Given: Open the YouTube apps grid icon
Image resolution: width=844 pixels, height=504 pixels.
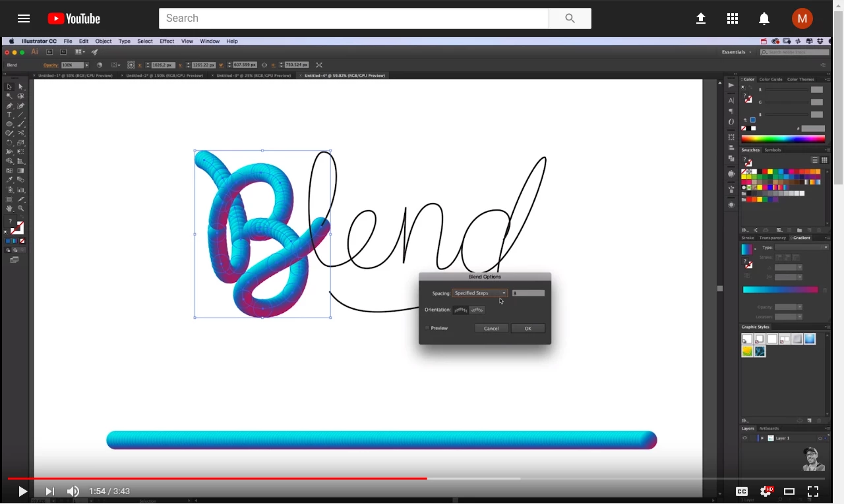Looking at the screenshot, I should click(x=733, y=18).
